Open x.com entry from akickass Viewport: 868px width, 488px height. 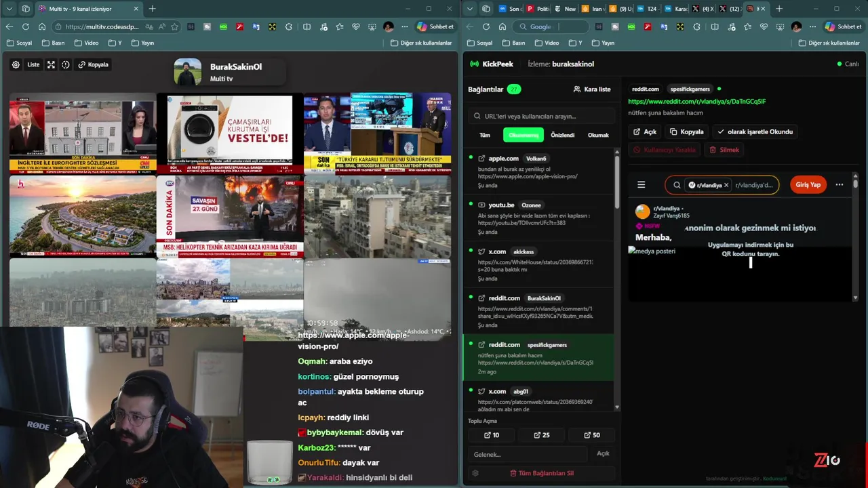coord(538,264)
